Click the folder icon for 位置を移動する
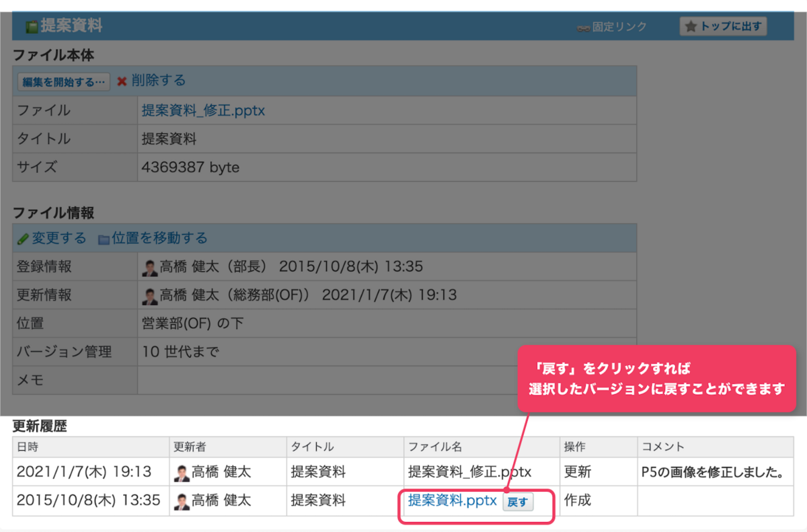 [x=104, y=239]
